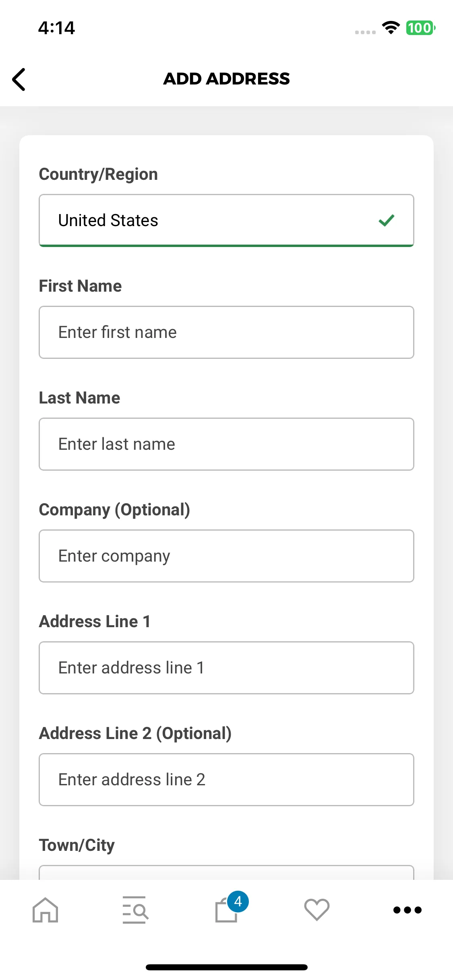Screen dimensions: 453x980
Task: Tap the battery indicator showing 100
Action: [420, 28]
